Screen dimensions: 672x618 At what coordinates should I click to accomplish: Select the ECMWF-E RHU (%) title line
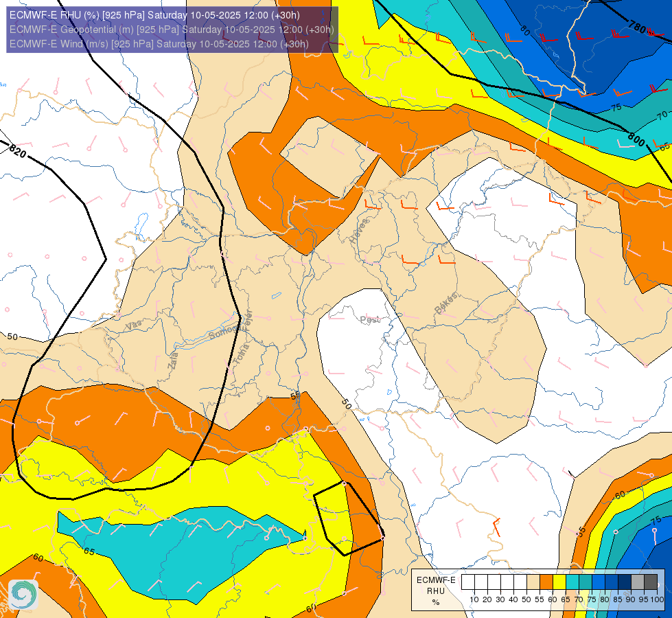(154, 15)
